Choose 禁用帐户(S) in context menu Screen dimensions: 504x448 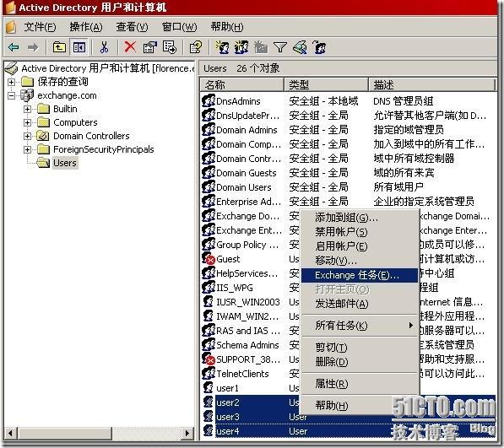click(360, 232)
